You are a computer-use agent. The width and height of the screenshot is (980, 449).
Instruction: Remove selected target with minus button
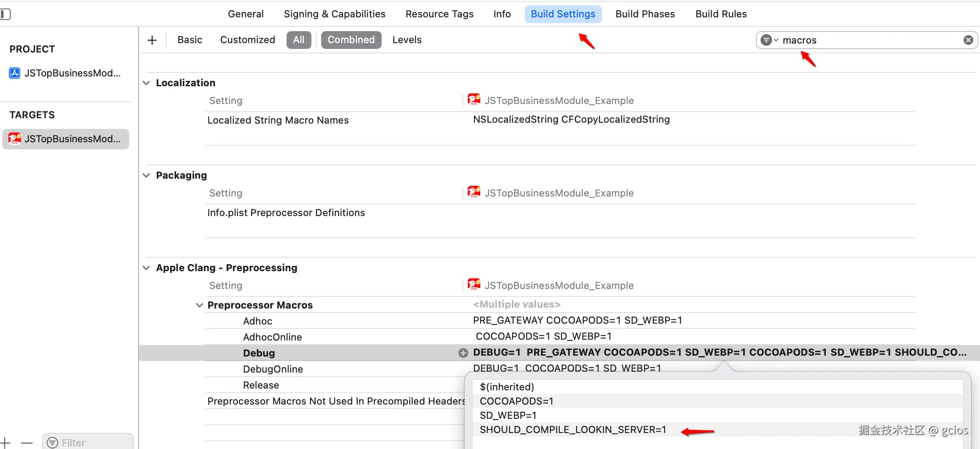27,443
